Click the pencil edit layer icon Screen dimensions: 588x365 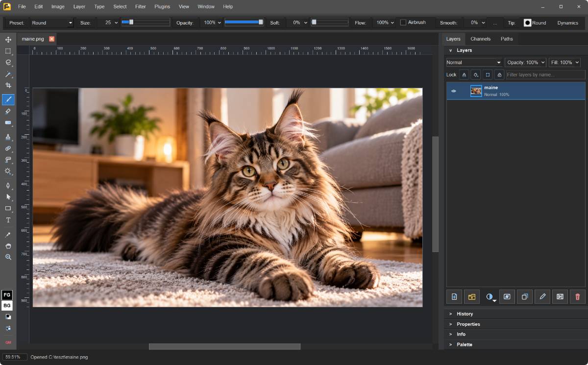coord(542,296)
